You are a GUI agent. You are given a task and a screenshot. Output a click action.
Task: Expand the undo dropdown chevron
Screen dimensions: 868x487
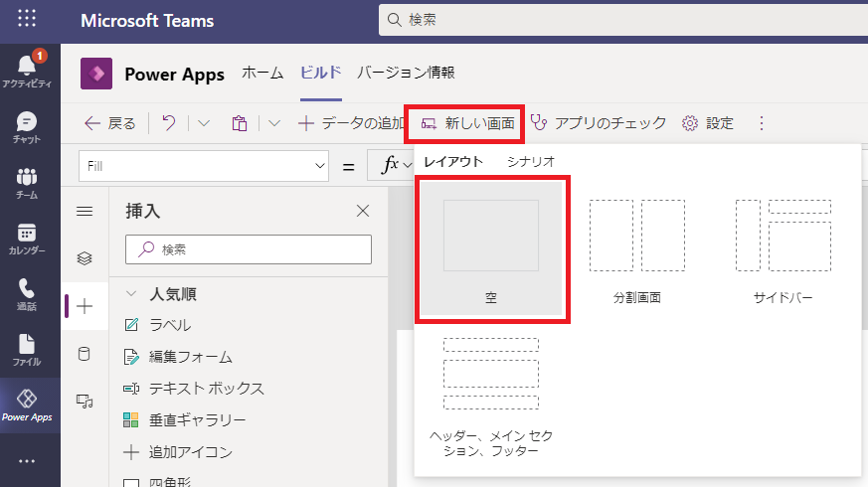pos(204,123)
